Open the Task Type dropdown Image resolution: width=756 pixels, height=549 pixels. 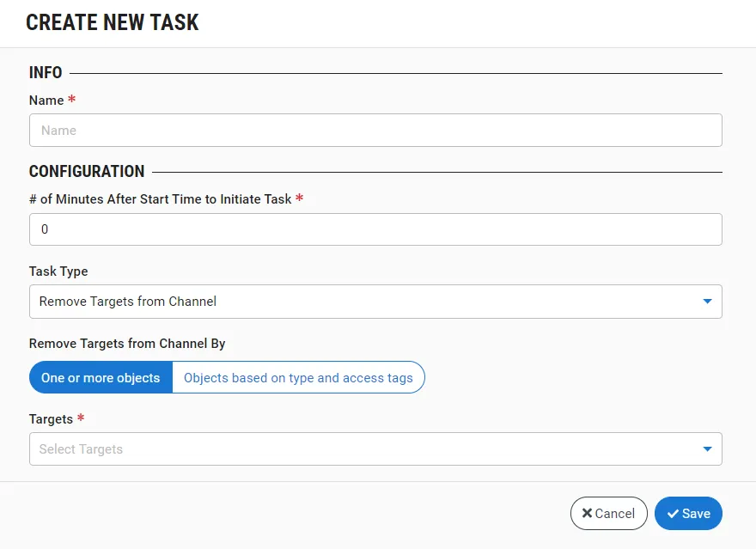tap(375, 302)
